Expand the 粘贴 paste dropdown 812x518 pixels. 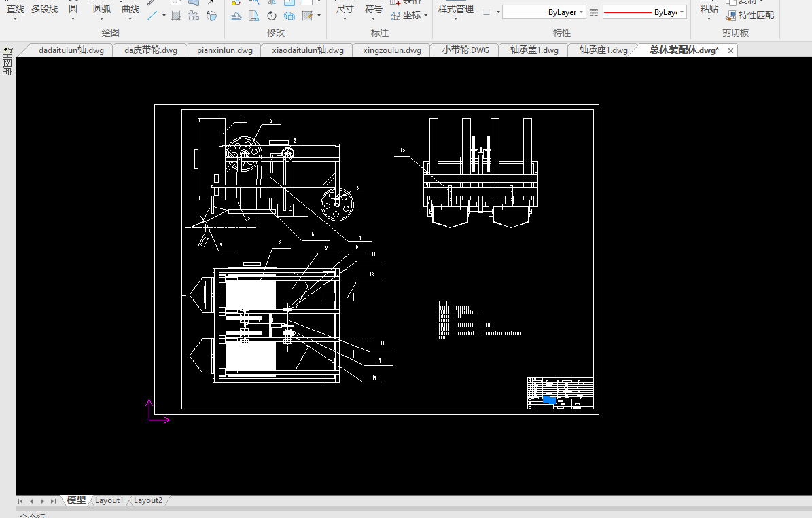click(709, 19)
